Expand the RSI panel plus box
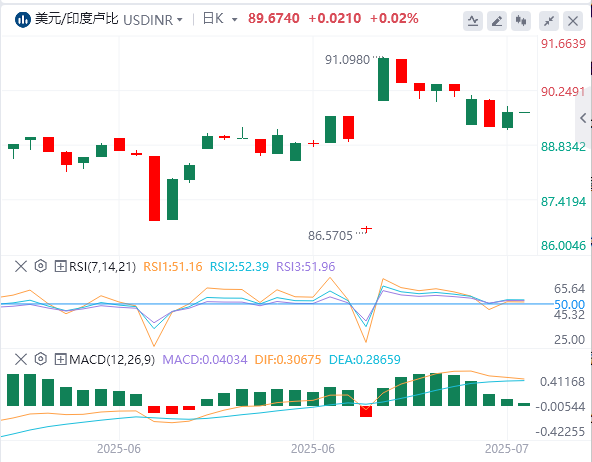This screenshot has height=462, width=592. click(60, 266)
